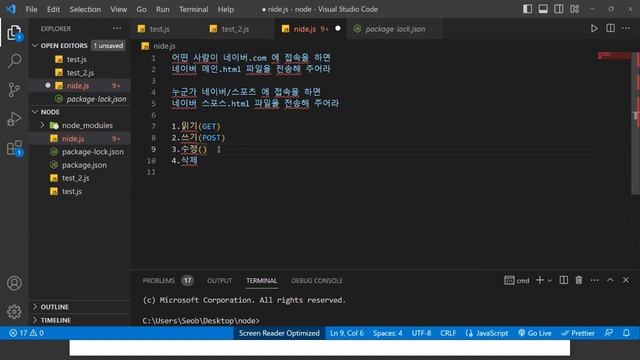The width and height of the screenshot is (640, 360).
Task: Start server with Go Live
Action: [535, 333]
